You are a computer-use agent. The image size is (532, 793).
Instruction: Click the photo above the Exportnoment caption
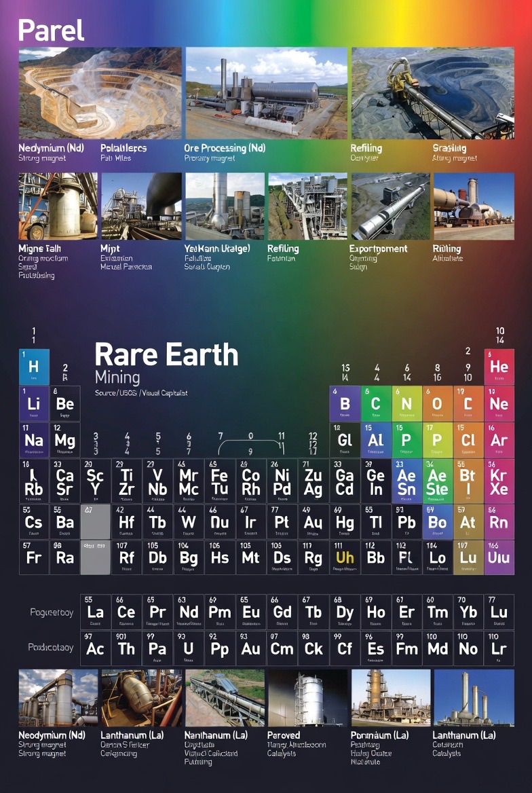coord(390,206)
